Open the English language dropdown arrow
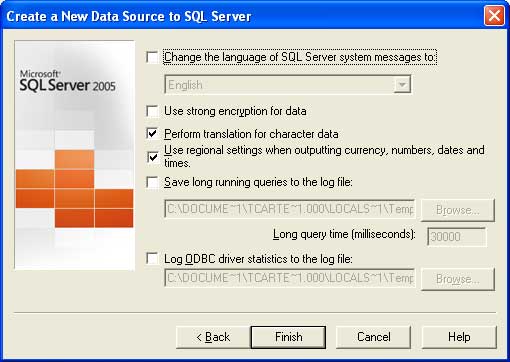This screenshot has height=362, width=510. tap(402, 85)
